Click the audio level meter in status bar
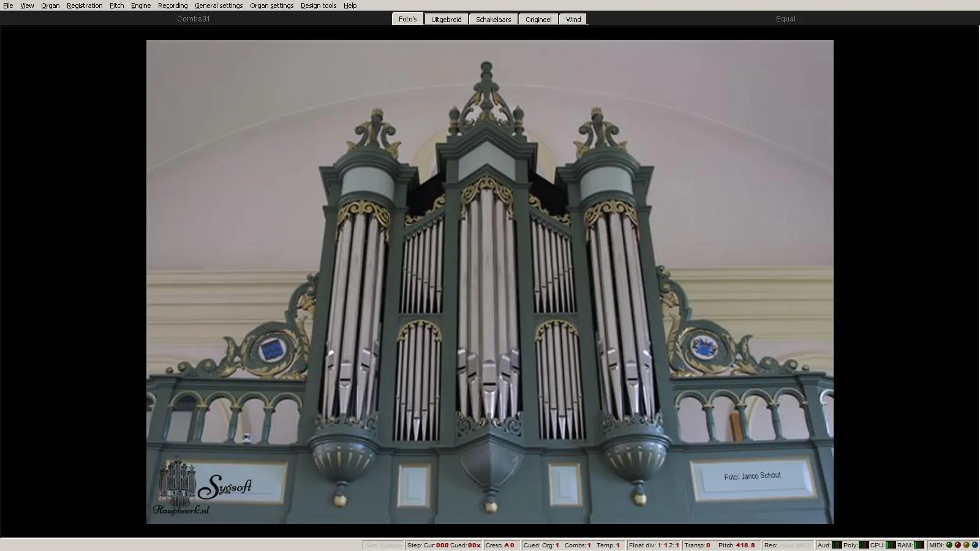The height and width of the screenshot is (551, 980). (837, 545)
